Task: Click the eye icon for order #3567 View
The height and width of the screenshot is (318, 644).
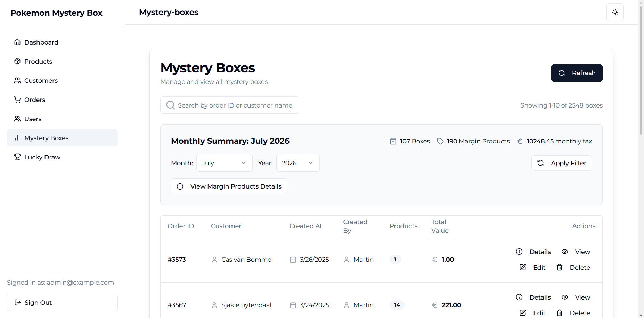Action: (565, 297)
